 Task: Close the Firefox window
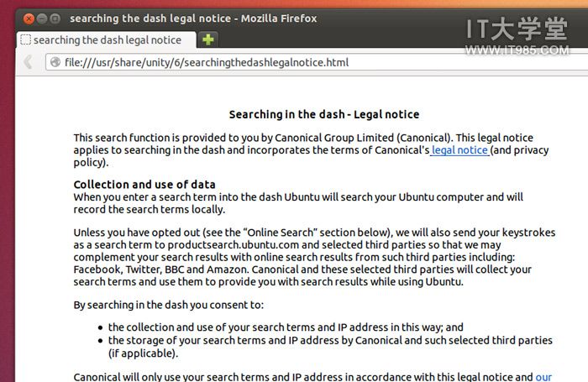click(29, 18)
